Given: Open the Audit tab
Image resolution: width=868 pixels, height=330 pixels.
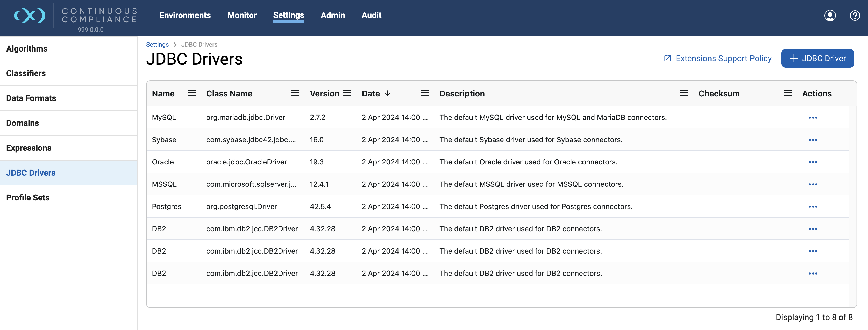Looking at the screenshot, I should [x=371, y=15].
